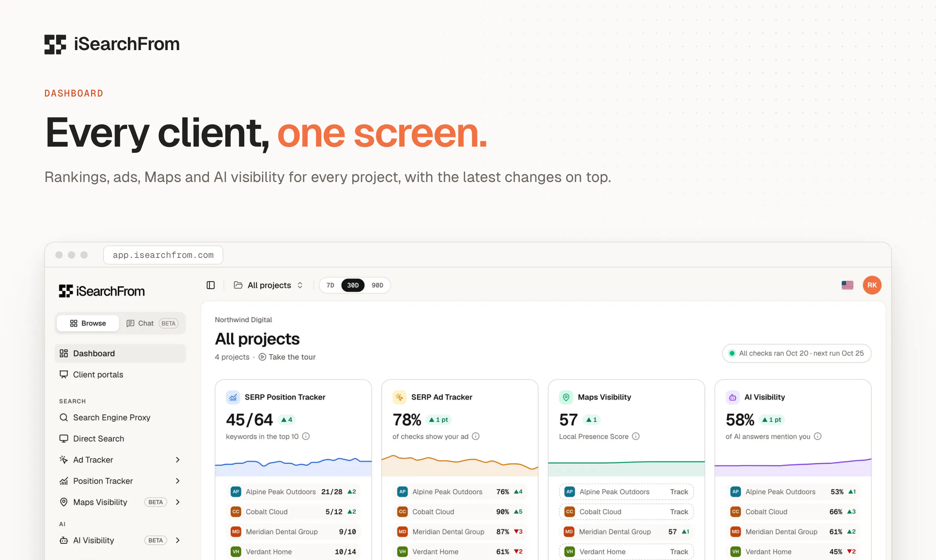The width and height of the screenshot is (936, 560).
Task: Click info icon beside AI answers mention you
Action: point(817,437)
